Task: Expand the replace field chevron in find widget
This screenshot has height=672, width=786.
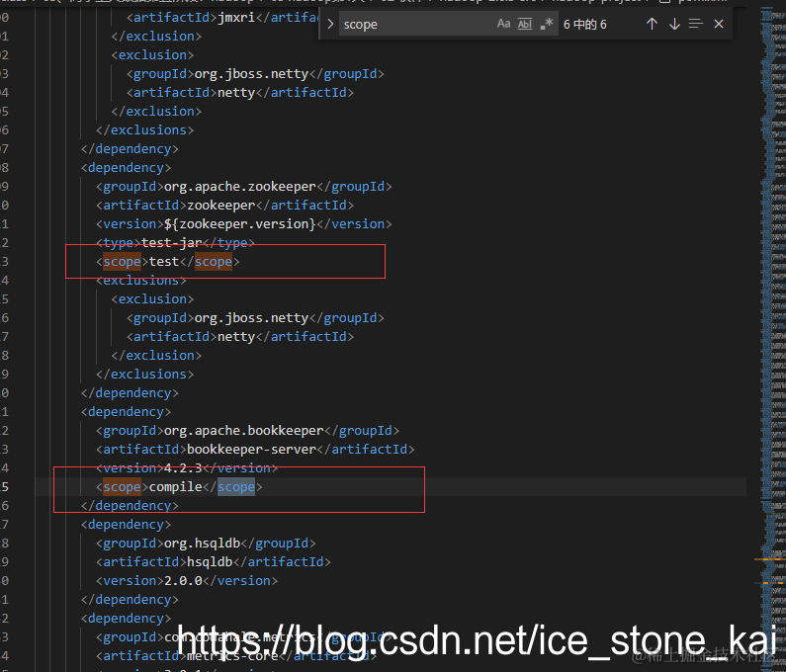Action: click(x=330, y=24)
